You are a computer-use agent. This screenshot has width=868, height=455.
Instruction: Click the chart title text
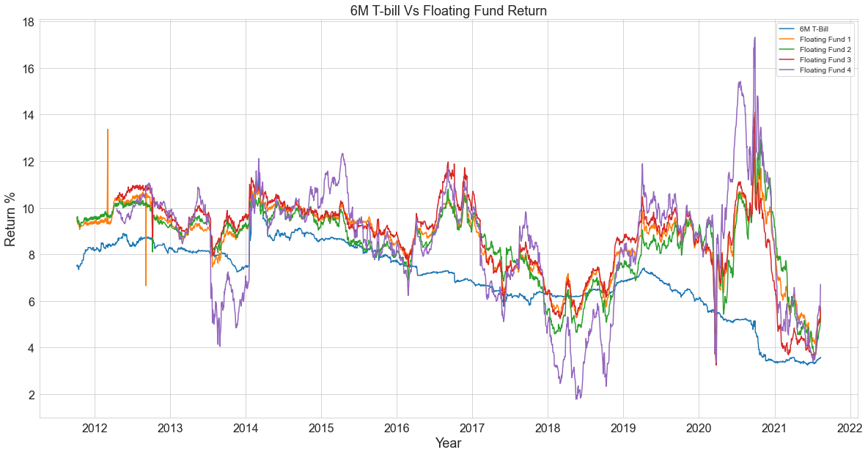point(448,10)
